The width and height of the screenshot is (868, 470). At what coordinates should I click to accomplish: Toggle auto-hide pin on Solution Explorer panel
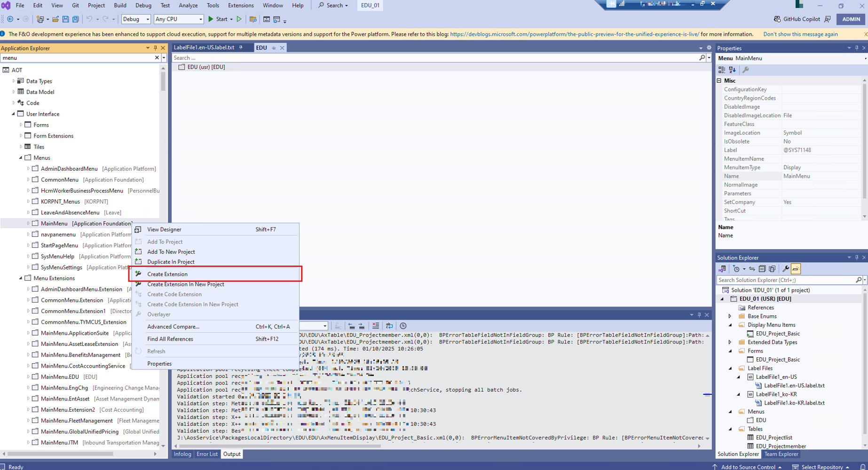[856, 258]
